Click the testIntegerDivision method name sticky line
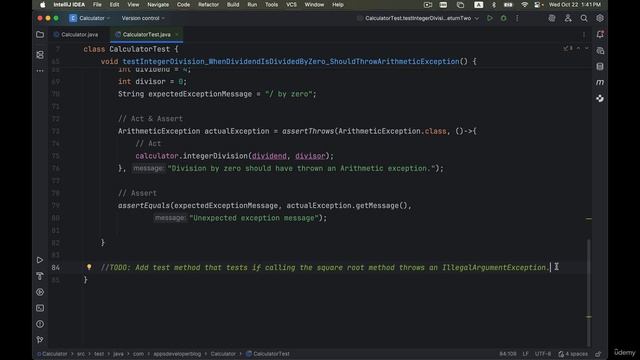Image resolution: width=640 pixels, height=360 pixels. point(291,62)
